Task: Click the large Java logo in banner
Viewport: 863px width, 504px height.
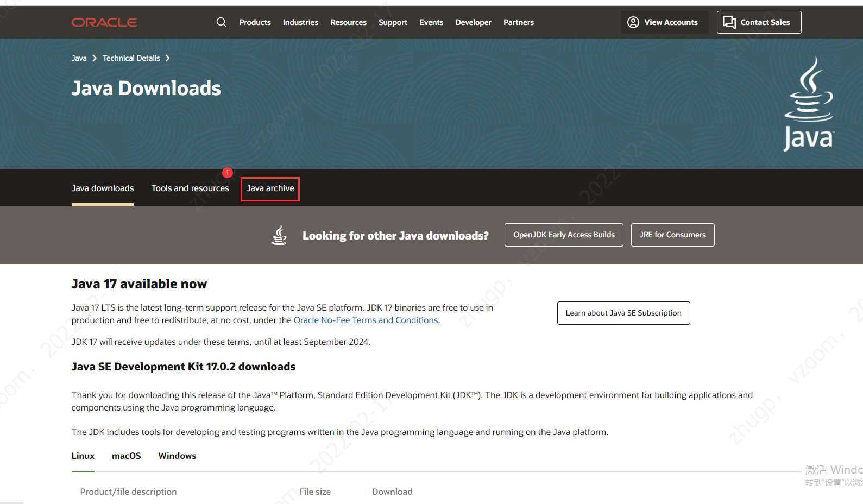Action: tap(809, 104)
